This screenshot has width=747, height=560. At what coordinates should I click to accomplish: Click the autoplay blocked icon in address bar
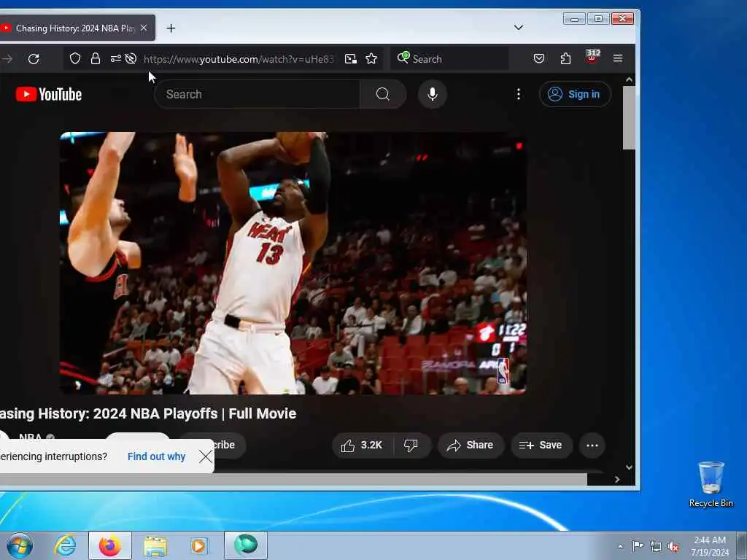point(131,58)
